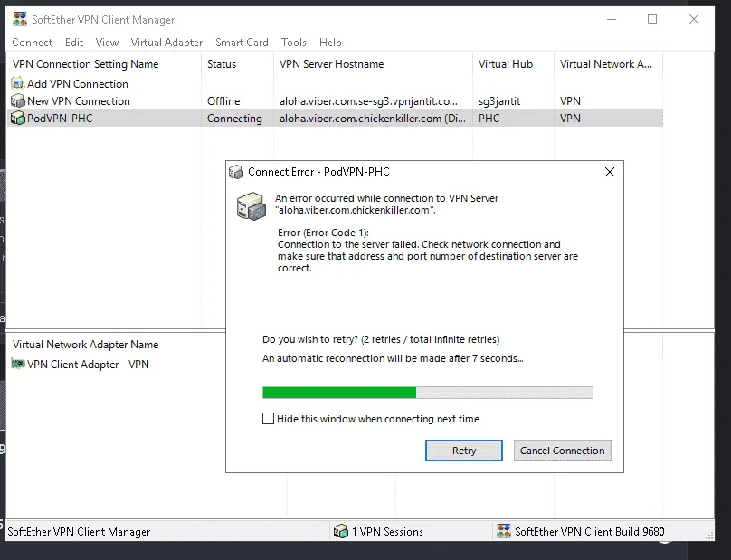Image resolution: width=731 pixels, height=560 pixels.
Task: Select the PodVPN-PHC row text
Action: [x=60, y=118]
